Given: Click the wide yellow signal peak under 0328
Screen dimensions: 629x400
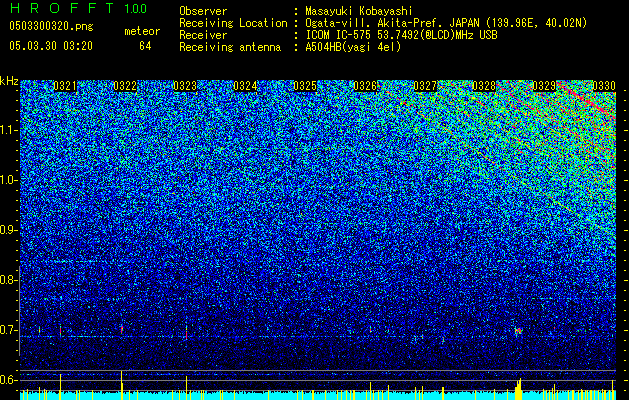Looking at the screenshot, I should (519, 389).
